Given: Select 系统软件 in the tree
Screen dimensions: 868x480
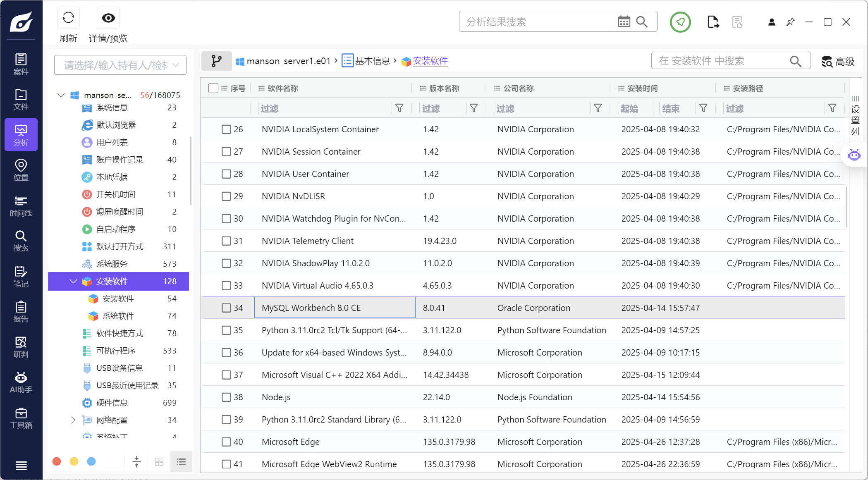Looking at the screenshot, I should [118, 316].
